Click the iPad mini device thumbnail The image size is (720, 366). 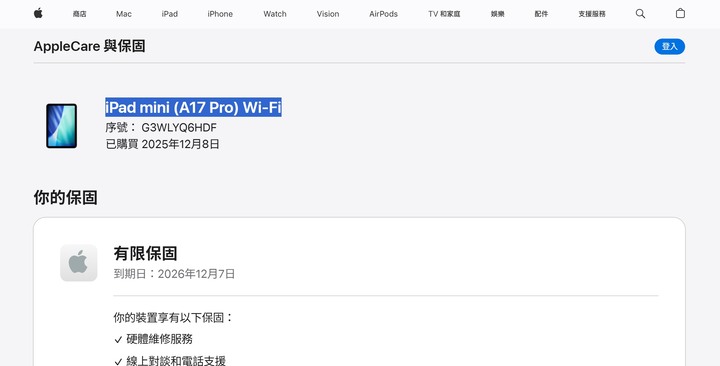click(x=61, y=126)
